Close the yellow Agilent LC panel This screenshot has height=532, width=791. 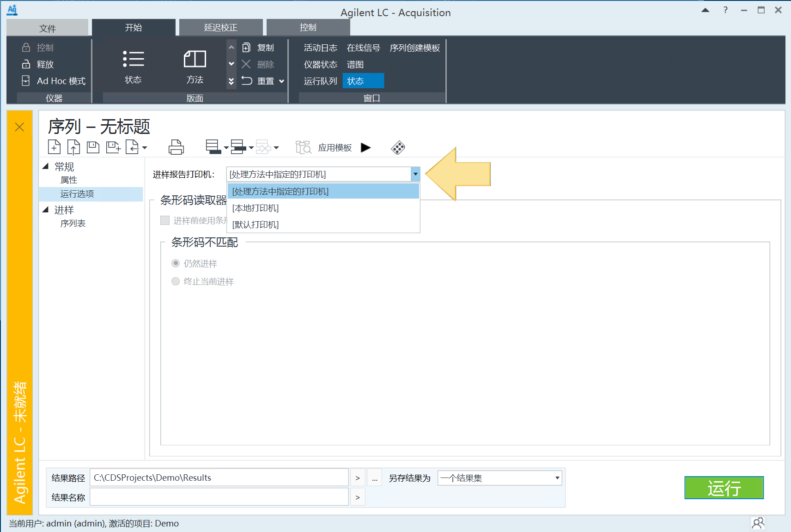(x=19, y=127)
